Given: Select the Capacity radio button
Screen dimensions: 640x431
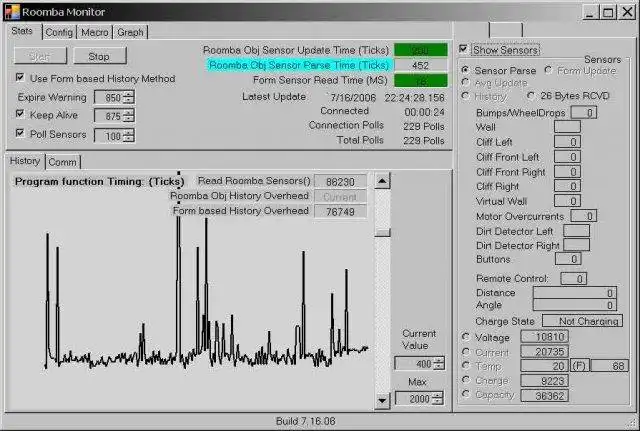Looking at the screenshot, I should coord(465,394).
